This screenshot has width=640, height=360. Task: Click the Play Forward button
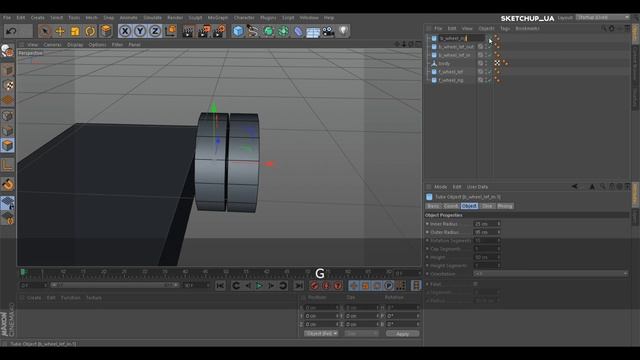[259, 286]
